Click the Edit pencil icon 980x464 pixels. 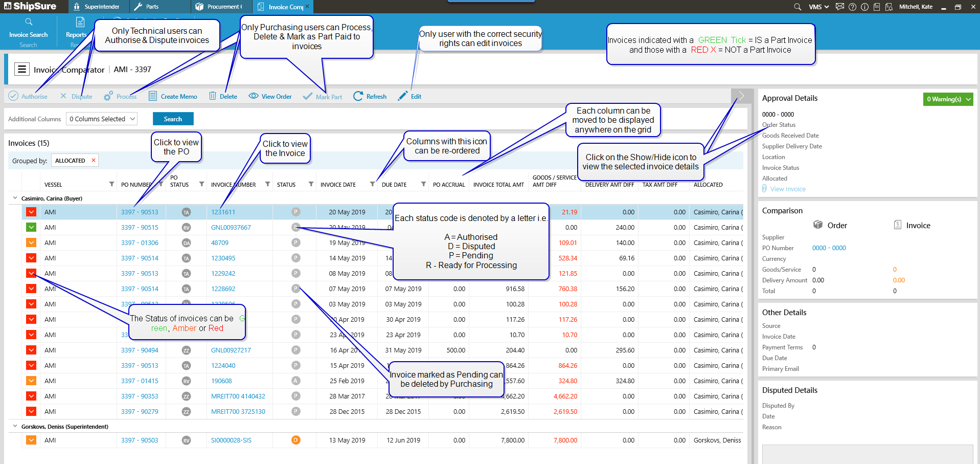click(x=403, y=96)
